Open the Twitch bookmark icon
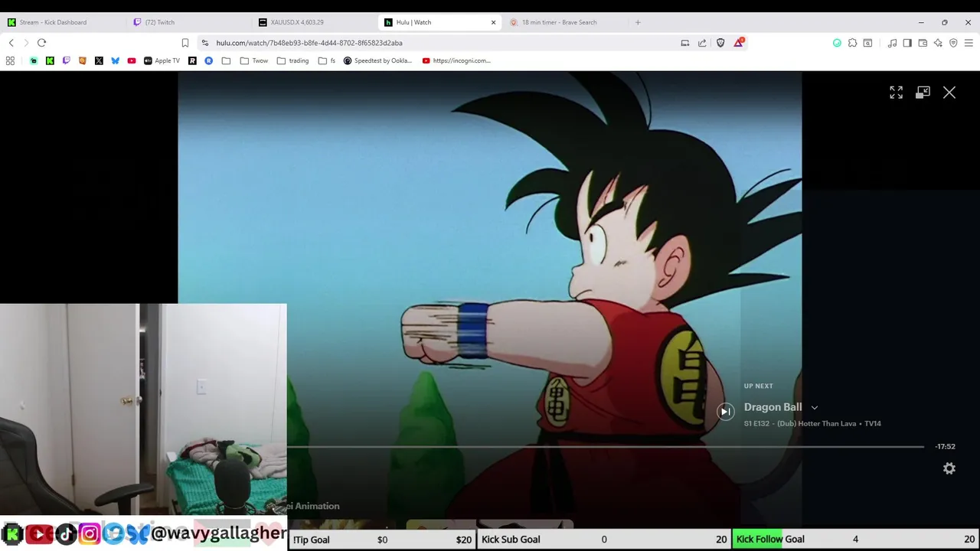980x551 pixels. (x=66, y=60)
